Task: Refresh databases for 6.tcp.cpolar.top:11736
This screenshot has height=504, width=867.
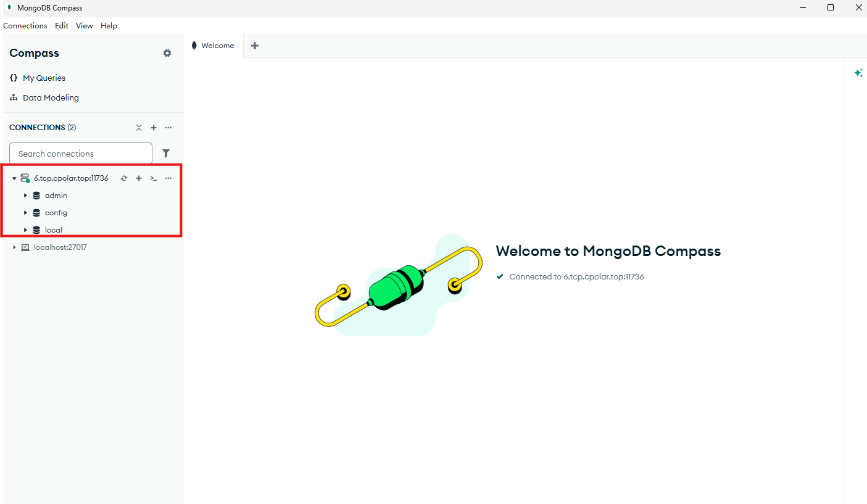Action: click(x=124, y=178)
